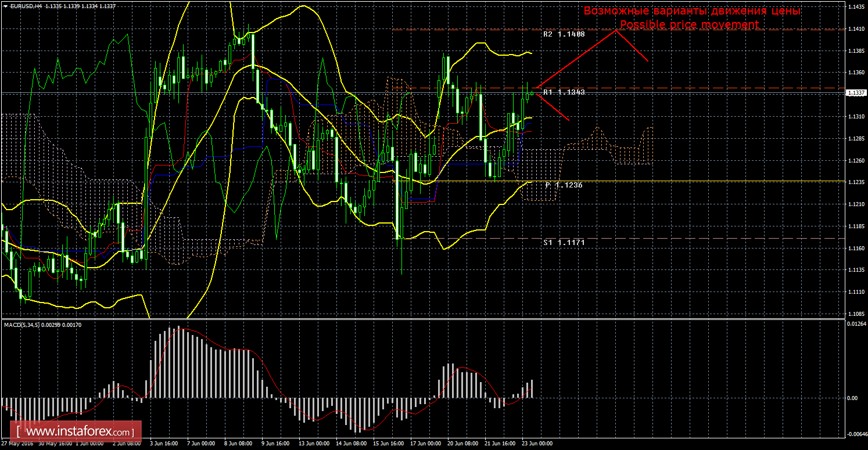Click the 21 Jun 16:00 time label
This screenshot has width=868, height=450.
pyautogui.click(x=500, y=444)
